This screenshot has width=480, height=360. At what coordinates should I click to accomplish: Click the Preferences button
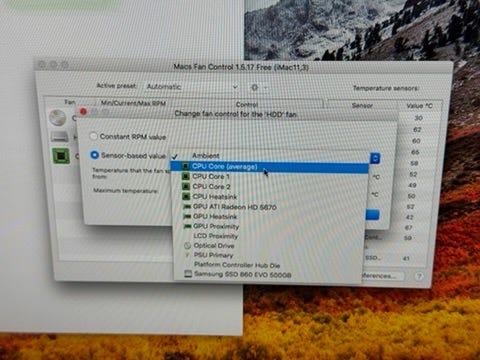[383, 276]
